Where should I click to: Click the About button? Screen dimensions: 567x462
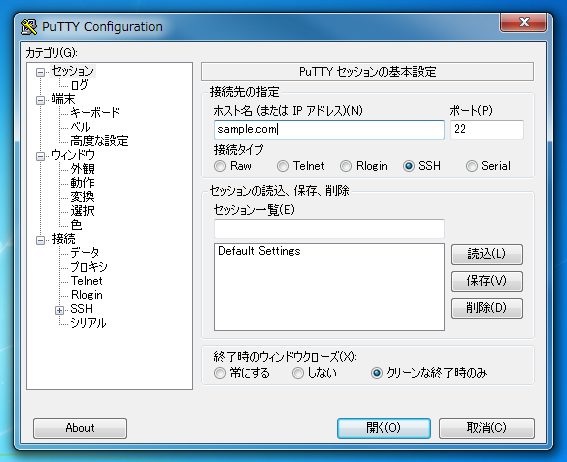tap(80, 429)
